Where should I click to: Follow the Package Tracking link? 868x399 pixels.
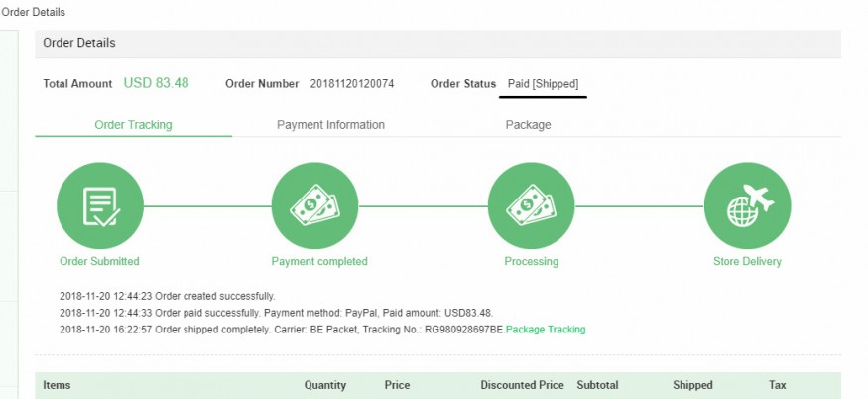point(546,330)
